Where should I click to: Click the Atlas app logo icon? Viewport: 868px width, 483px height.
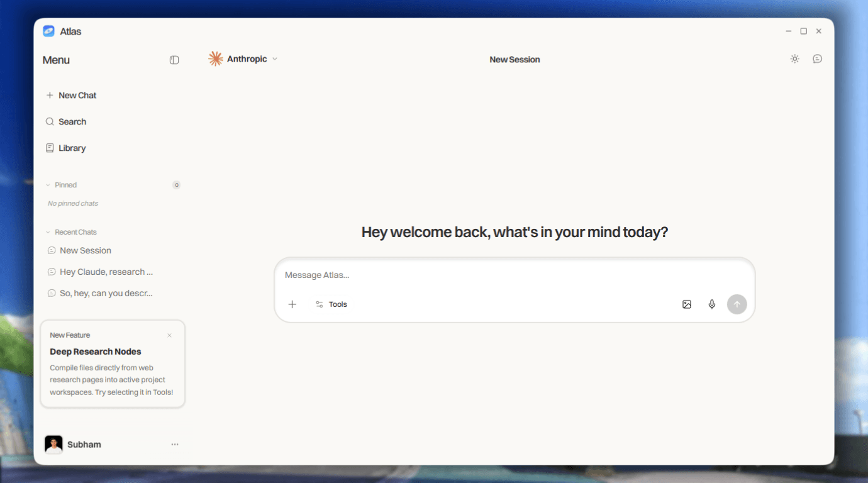[48, 31]
